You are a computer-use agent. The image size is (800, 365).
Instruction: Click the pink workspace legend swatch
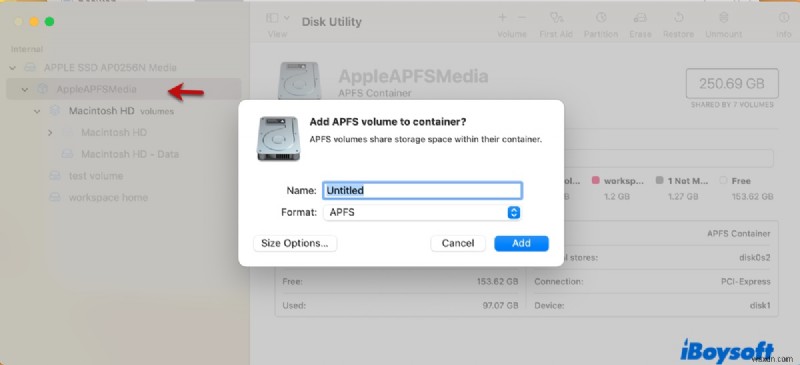click(x=595, y=180)
